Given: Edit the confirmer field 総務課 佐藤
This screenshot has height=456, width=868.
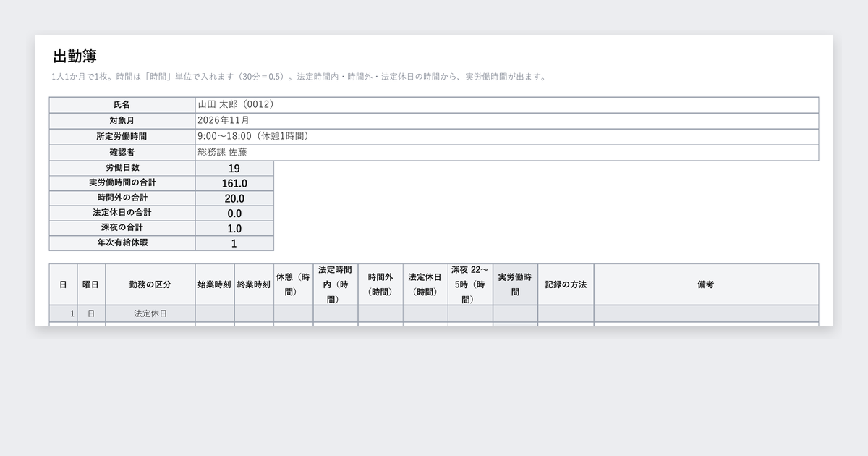Looking at the screenshot, I should click(x=507, y=153).
